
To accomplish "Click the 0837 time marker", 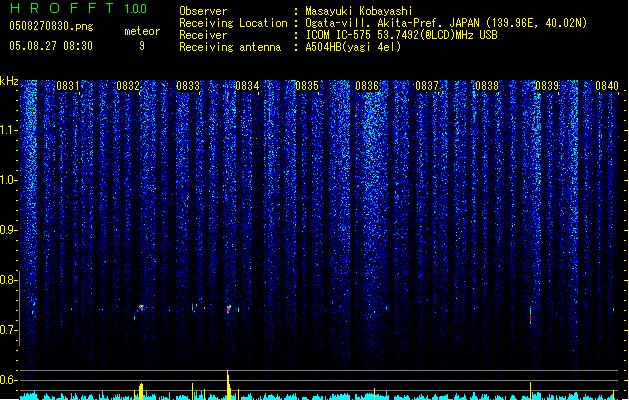I will pos(427,86).
